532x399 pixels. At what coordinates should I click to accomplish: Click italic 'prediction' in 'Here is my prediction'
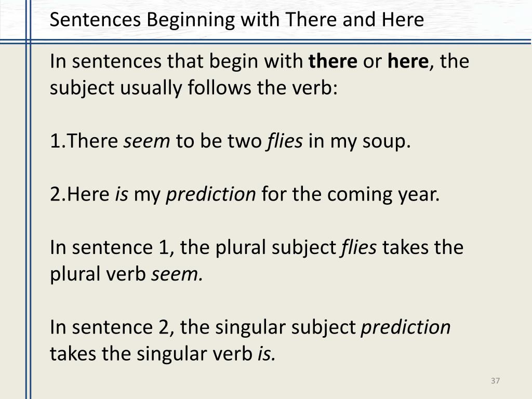point(211,195)
